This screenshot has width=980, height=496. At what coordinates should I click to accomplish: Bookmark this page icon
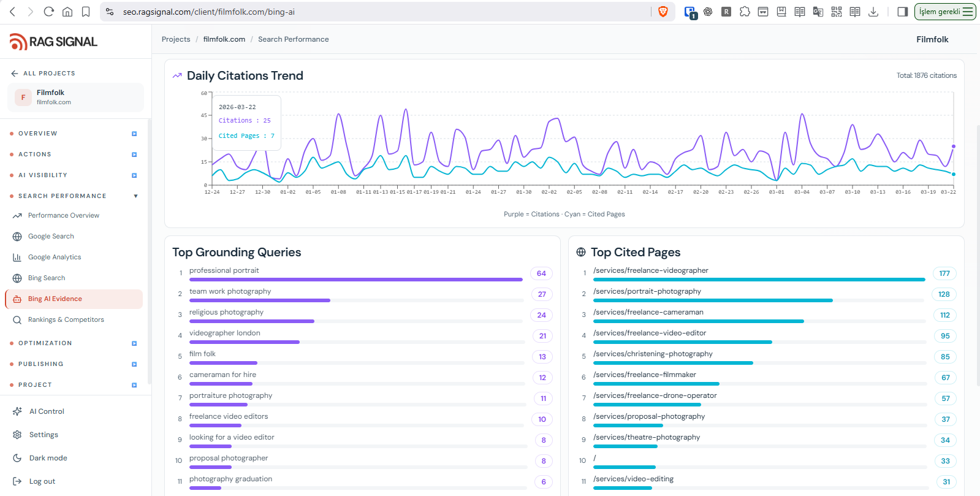pos(86,12)
